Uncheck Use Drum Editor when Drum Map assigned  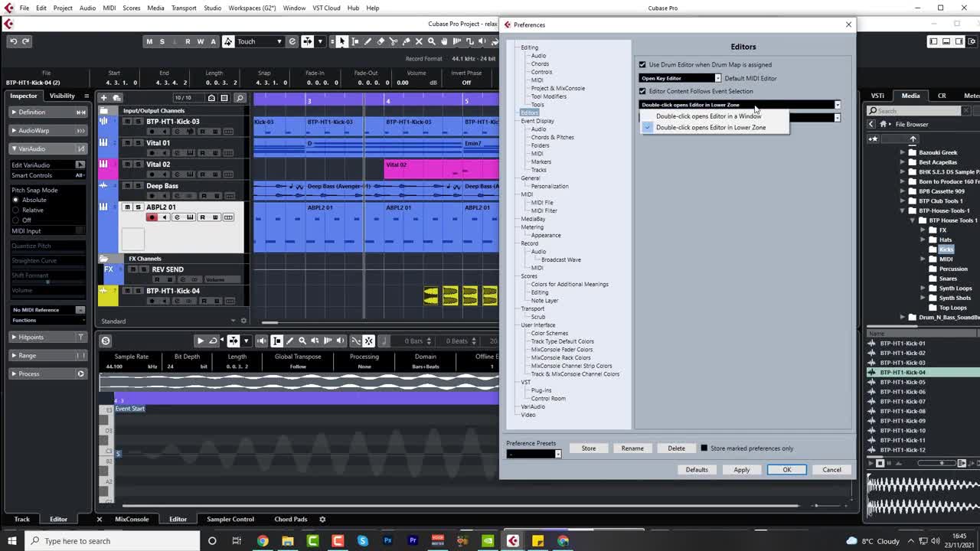click(x=642, y=65)
